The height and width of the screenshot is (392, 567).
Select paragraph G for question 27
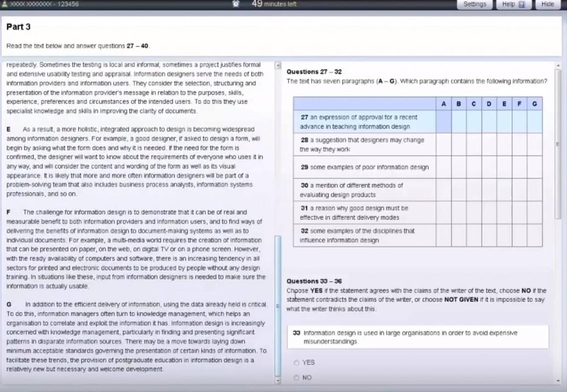click(534, 121)
